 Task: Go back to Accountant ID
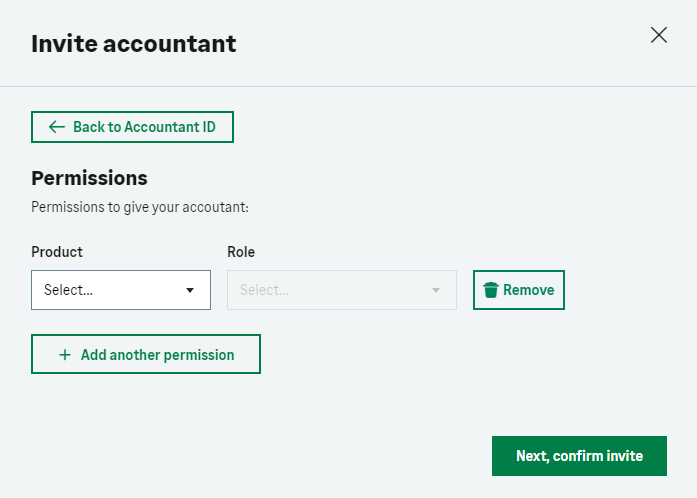click(x=132, y=128)
